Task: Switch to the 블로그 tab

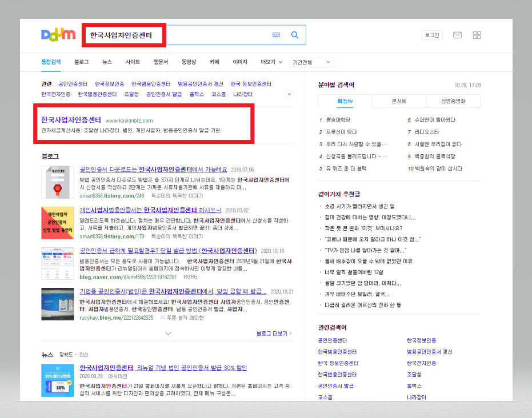Action: [81, 62]
